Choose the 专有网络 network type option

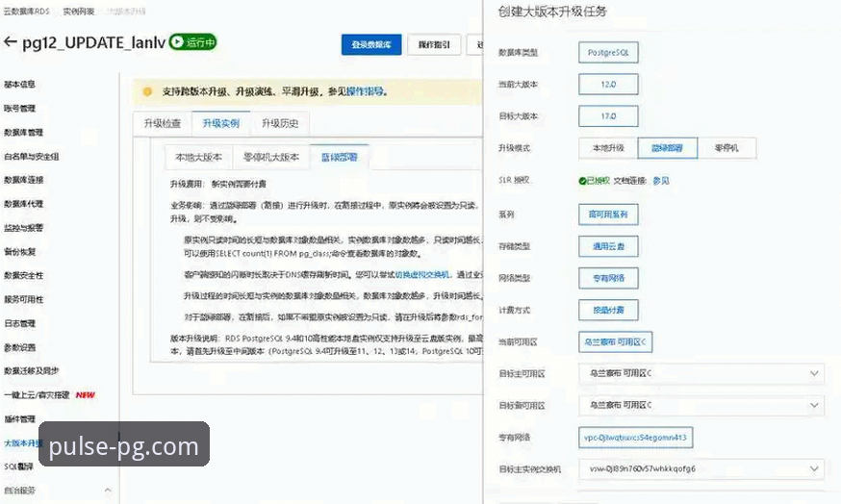point(608,278)
